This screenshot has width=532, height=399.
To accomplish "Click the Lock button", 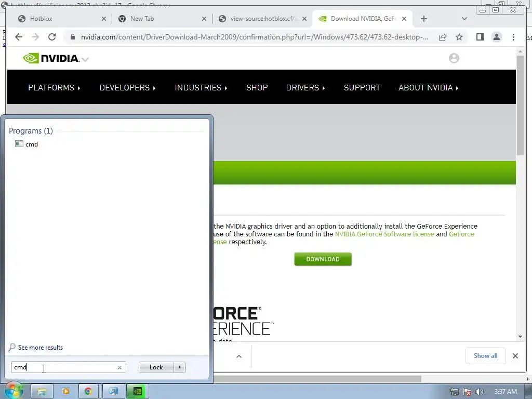I will coord(156,367).
